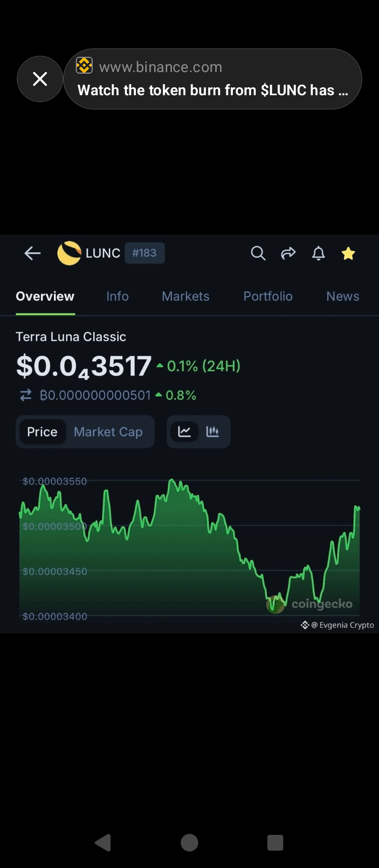
Task: Switch to the Info tab
Action: click(117, 297)
